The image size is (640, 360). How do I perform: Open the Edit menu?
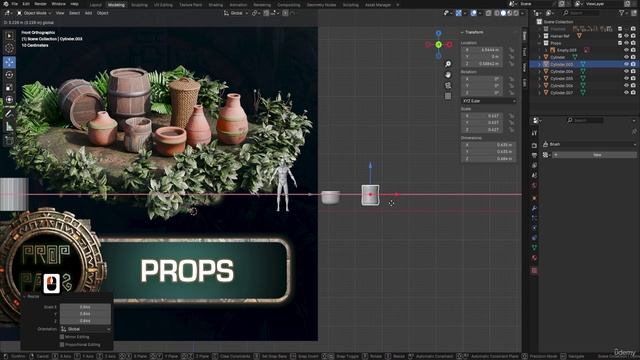tap(26, 4)
